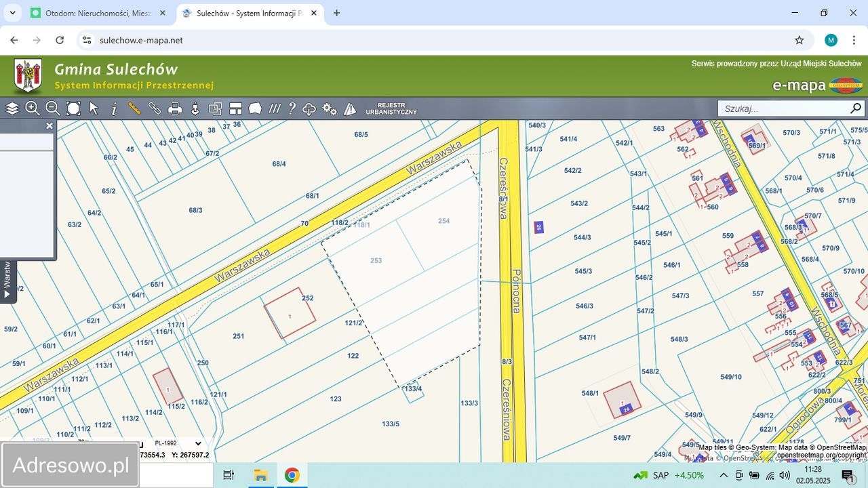The width and height of the screenshot is (868, 488).
Task: Show hidden tray icons chevron
Action: pos(724,475)
